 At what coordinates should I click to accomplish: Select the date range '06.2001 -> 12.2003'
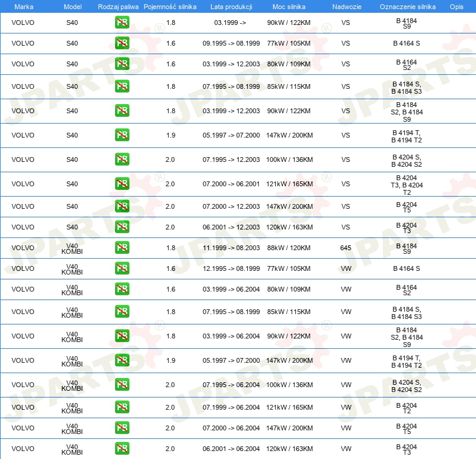tap(231, 227)
